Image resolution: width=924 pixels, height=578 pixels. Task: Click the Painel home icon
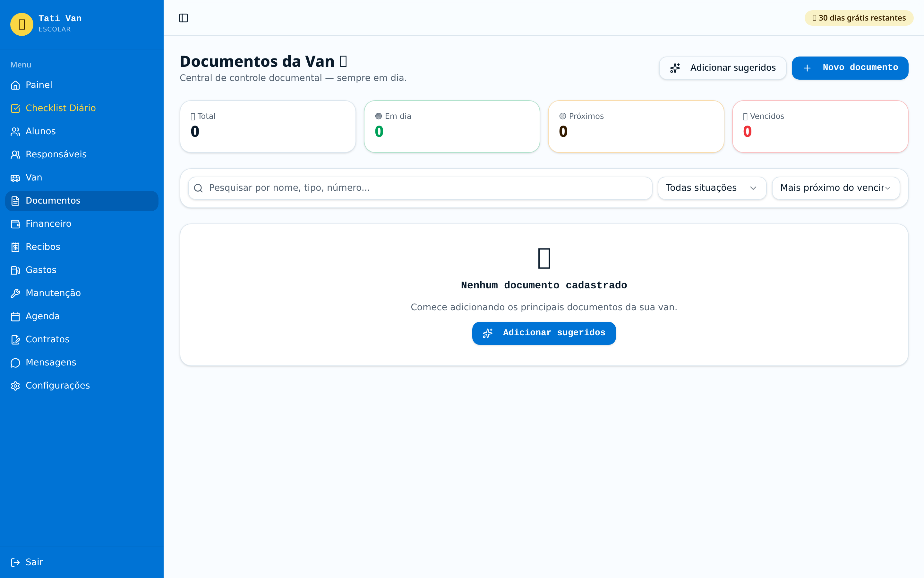pyautogui.click(x=15, y=85)
